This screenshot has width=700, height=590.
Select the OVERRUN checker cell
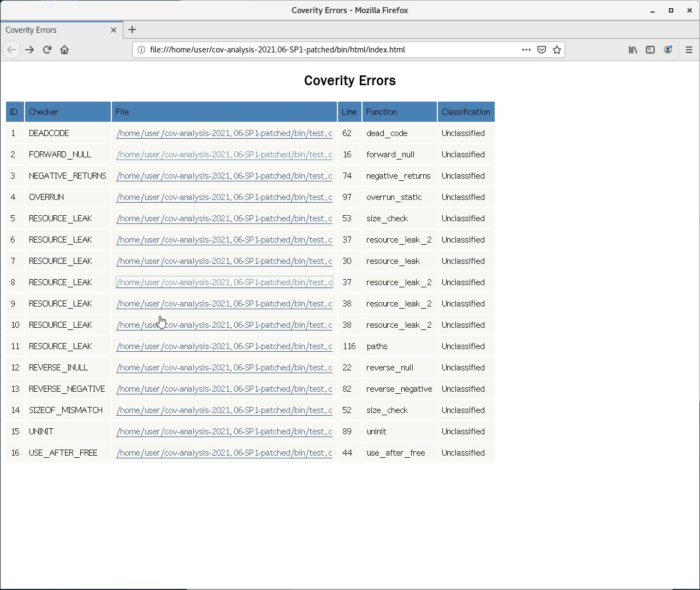(68, 197)
